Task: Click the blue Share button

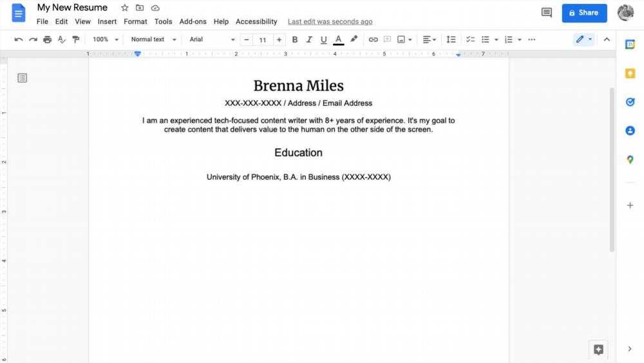Action: pyautogui.click(x=584, y=12)
